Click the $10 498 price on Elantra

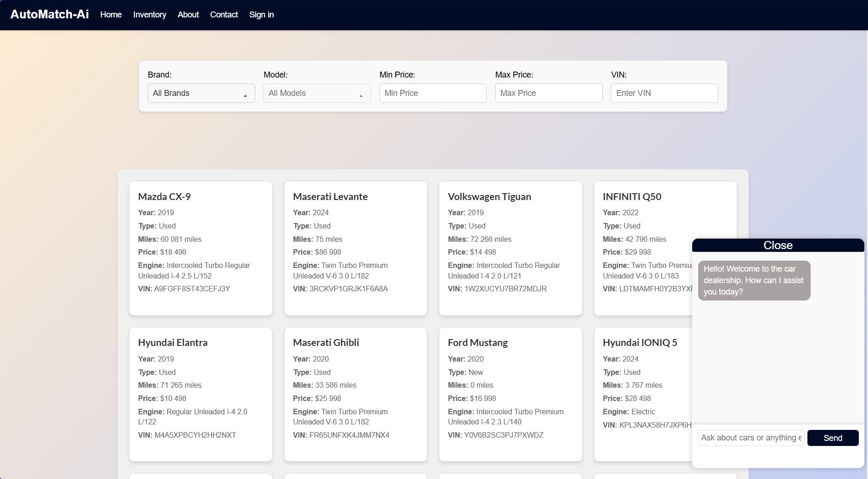173,399
